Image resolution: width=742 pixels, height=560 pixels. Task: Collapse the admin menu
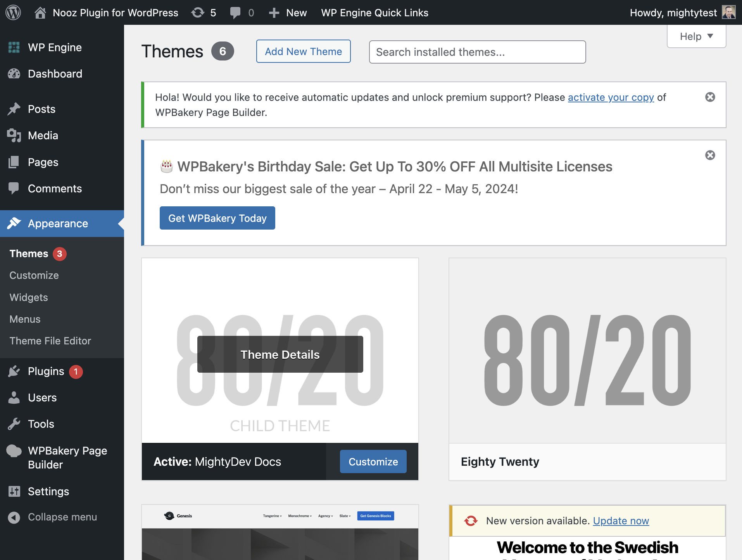(x=52, y=517)
